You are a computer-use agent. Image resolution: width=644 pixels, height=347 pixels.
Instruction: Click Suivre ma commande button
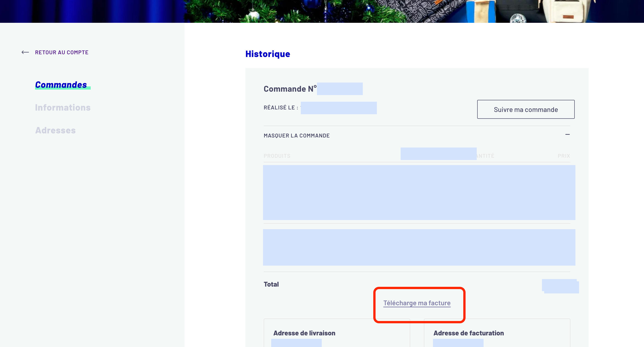coord(526,109)
